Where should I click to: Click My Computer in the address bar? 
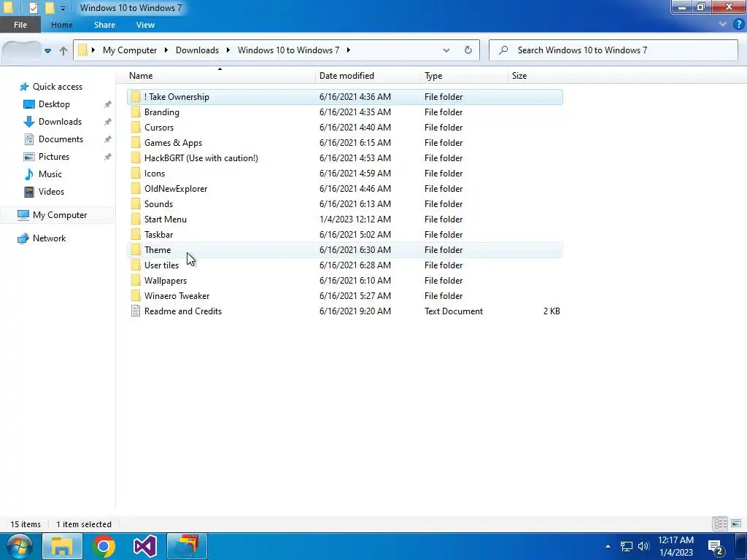click(x=130, y=50)
